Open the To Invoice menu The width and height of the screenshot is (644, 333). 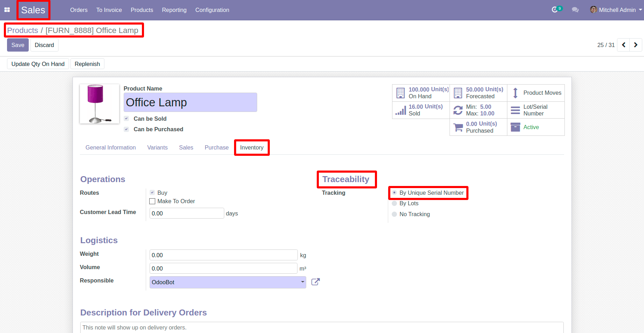tap(109, 10)
